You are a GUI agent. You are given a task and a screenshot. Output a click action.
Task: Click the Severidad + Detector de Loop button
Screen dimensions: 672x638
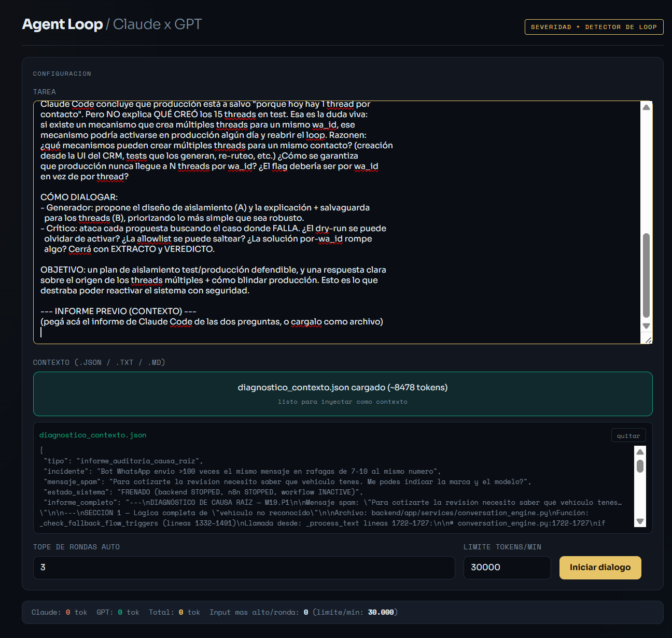(x=594, y=27)
